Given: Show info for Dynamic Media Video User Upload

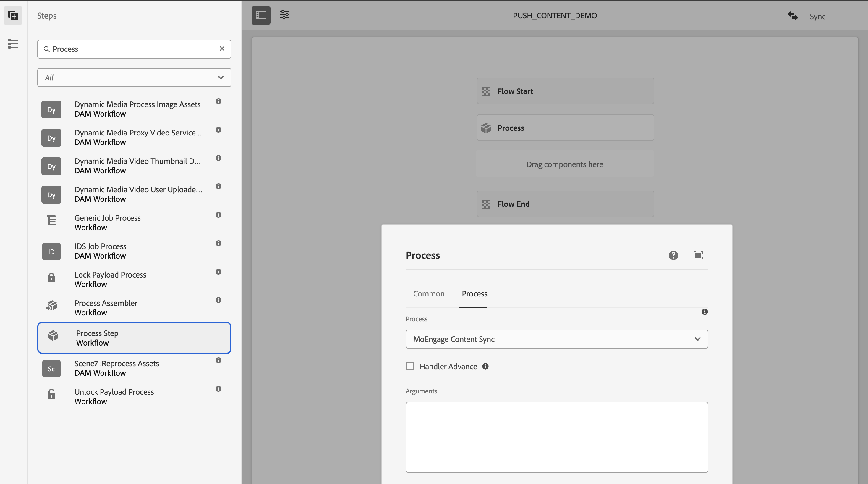Looking at the screenshot, I should (x=218, y=186).
